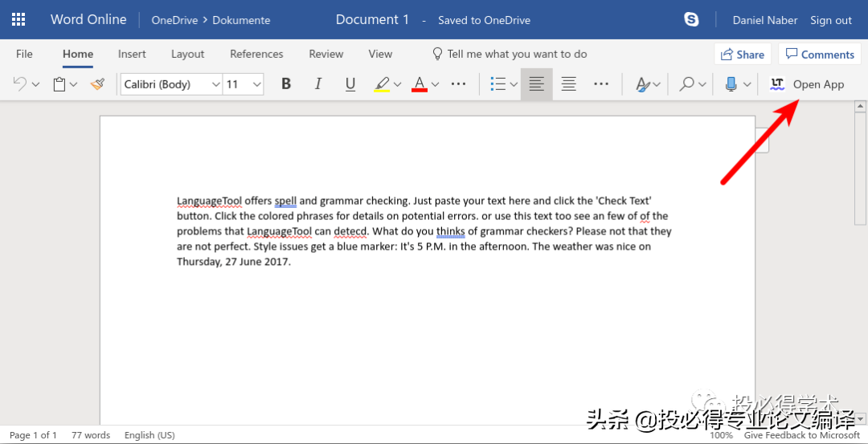Click the Sign out link
The height and width of the screenshot is (444, 868).
pos(831,20)
